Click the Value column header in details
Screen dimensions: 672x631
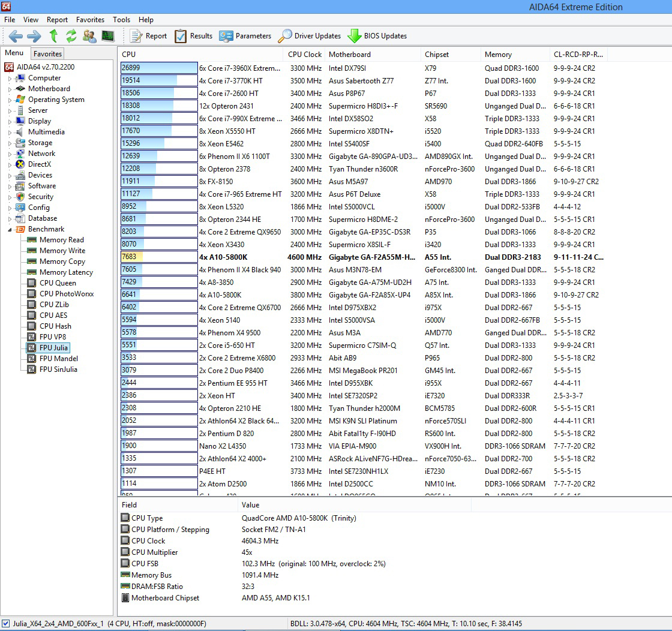[354, 505]
